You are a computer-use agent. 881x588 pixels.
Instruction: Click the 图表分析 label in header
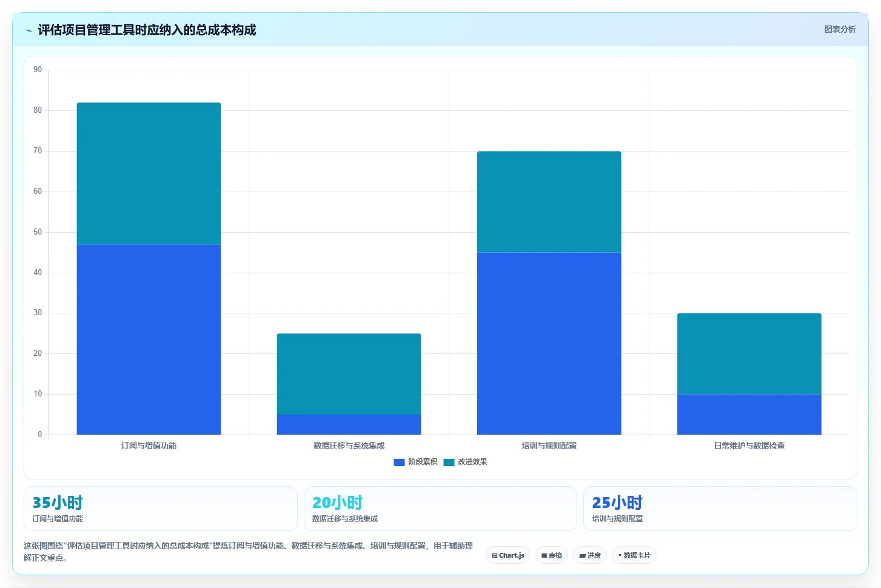coord(840,29)
